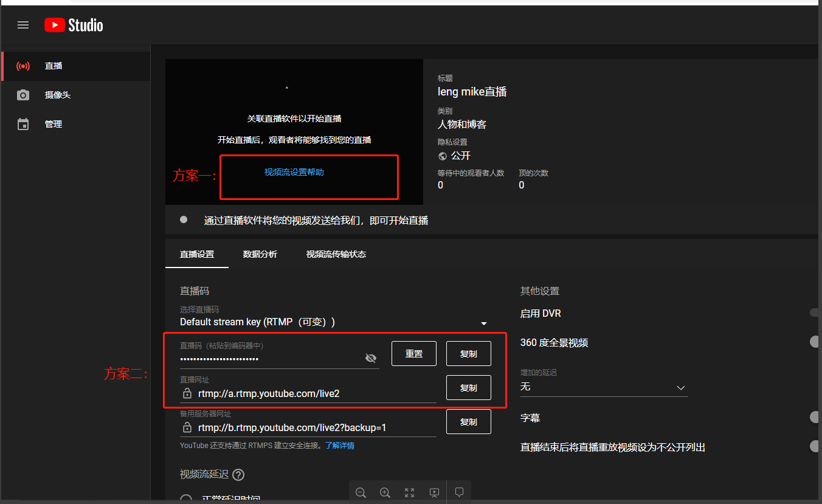Click the 重置 button

(414, 354)
